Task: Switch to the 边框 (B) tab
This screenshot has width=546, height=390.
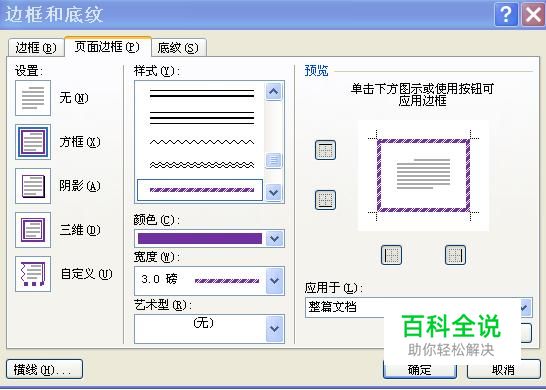Action: pos(36,48)
